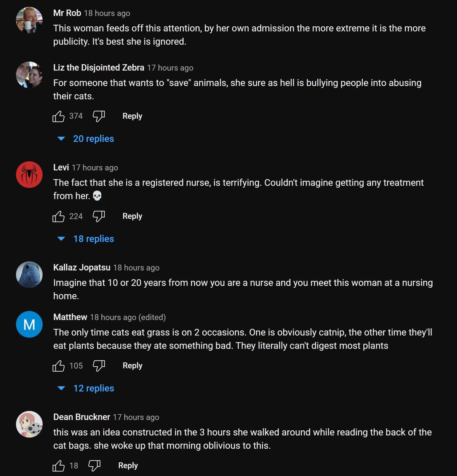Open Kallaz Jopatsu's profile name

pyautogui.click(x=81, y=267)
